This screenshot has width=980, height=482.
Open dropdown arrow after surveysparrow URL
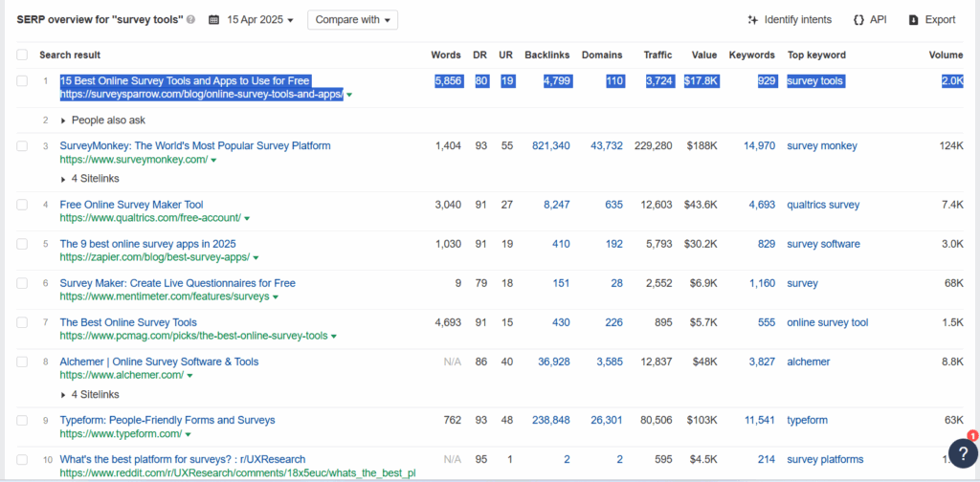(x=349, y=95)
